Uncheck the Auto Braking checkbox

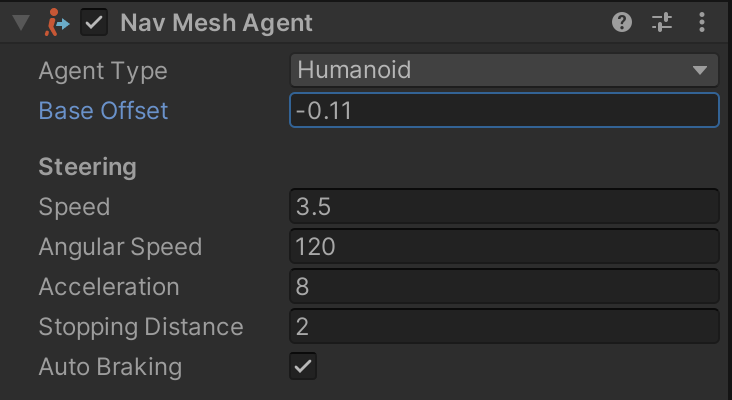click(303, 366)
